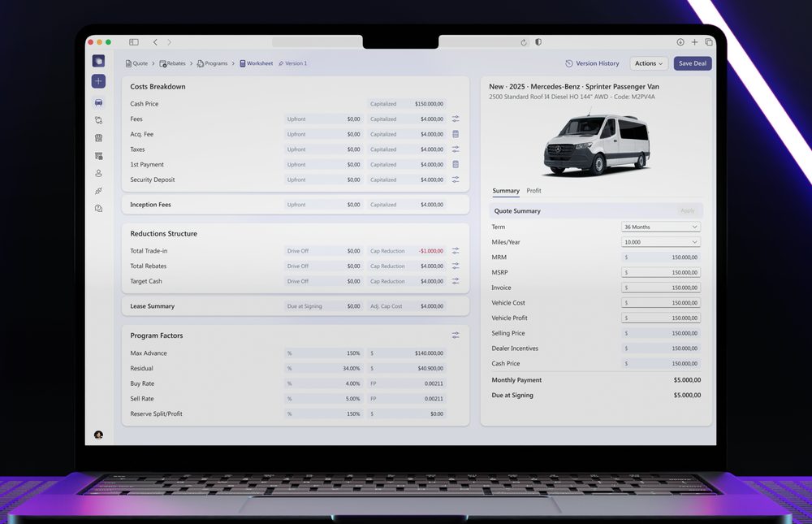This screenshot has height=524, width=812.
Task: Go to Quote breadcrumb step
Action: pyautogui.click(x=136, y=63)
